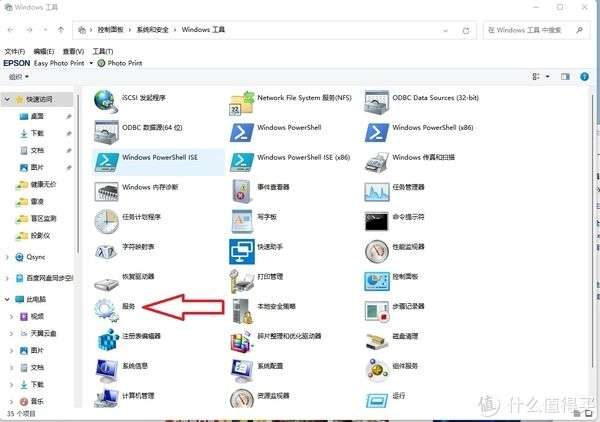Click the Photo Print toolbar button
Screen dimensions: 600x422
120,63
